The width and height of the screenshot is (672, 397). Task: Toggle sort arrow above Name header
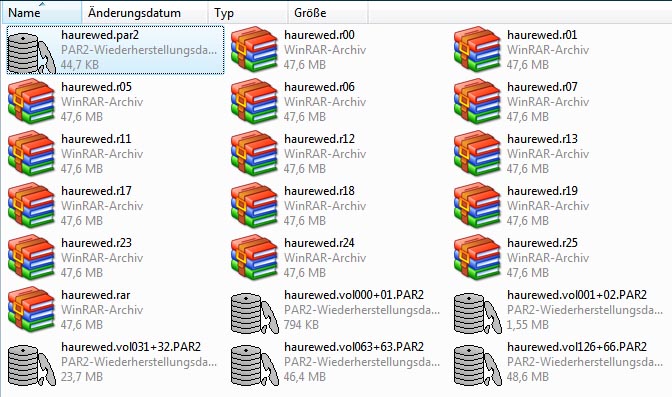[x=42, y=4]
